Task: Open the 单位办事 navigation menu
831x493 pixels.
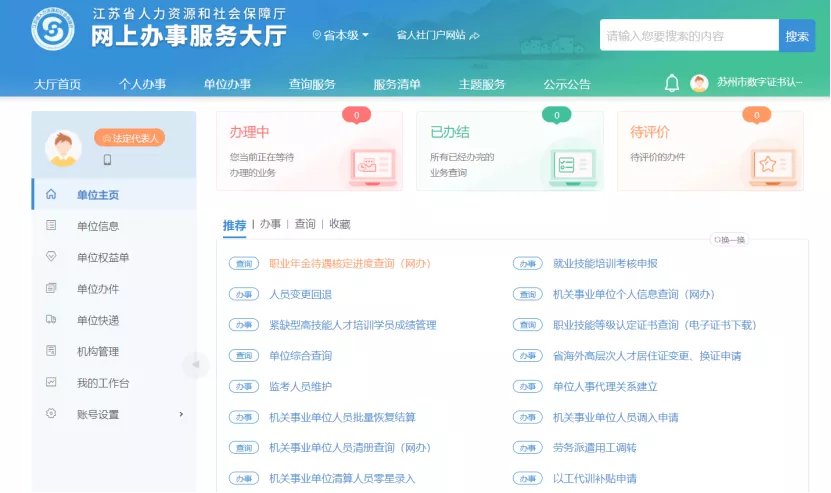Action: tap(227, 84)
